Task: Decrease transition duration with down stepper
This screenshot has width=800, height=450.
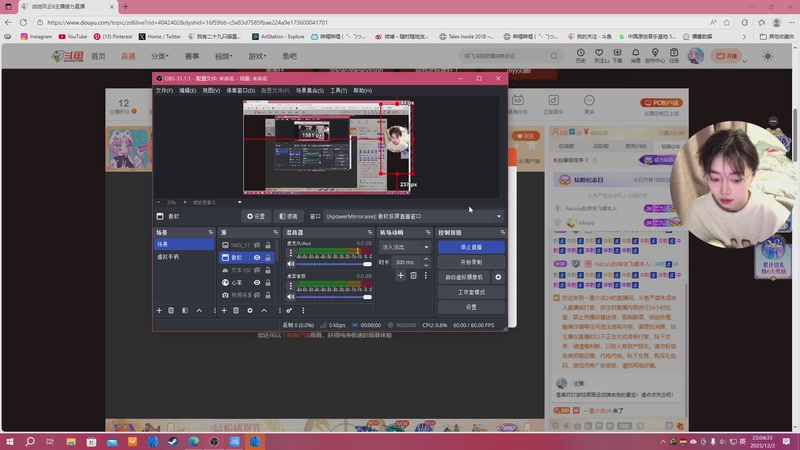Action: [x=426, y=265]
